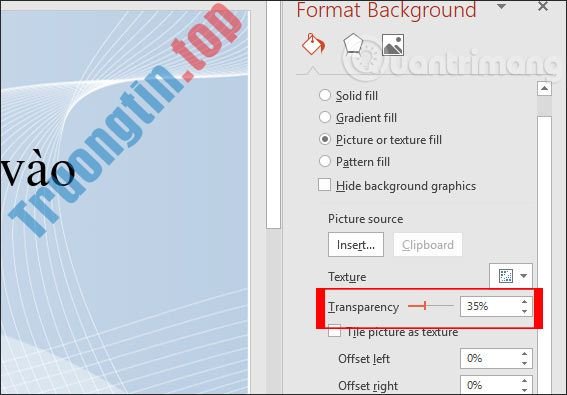567x395 pixels.
Task: Click the Picture source label
Action: [x=365, y=219]
